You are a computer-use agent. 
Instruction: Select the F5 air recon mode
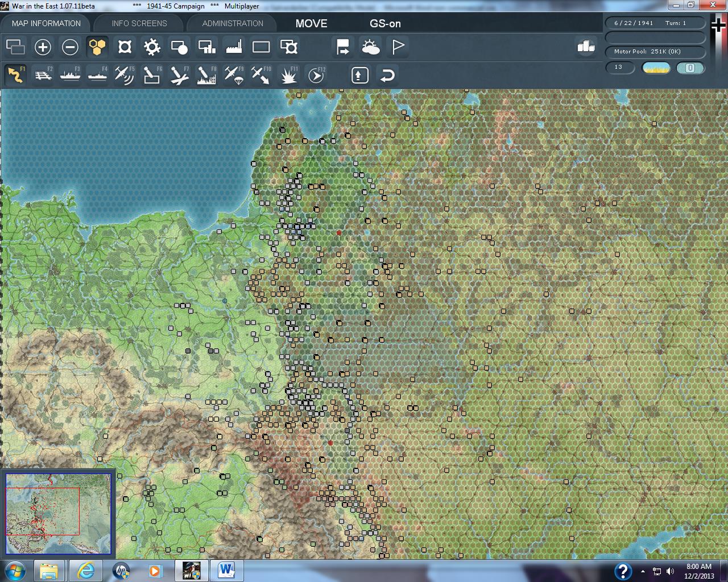125,75
